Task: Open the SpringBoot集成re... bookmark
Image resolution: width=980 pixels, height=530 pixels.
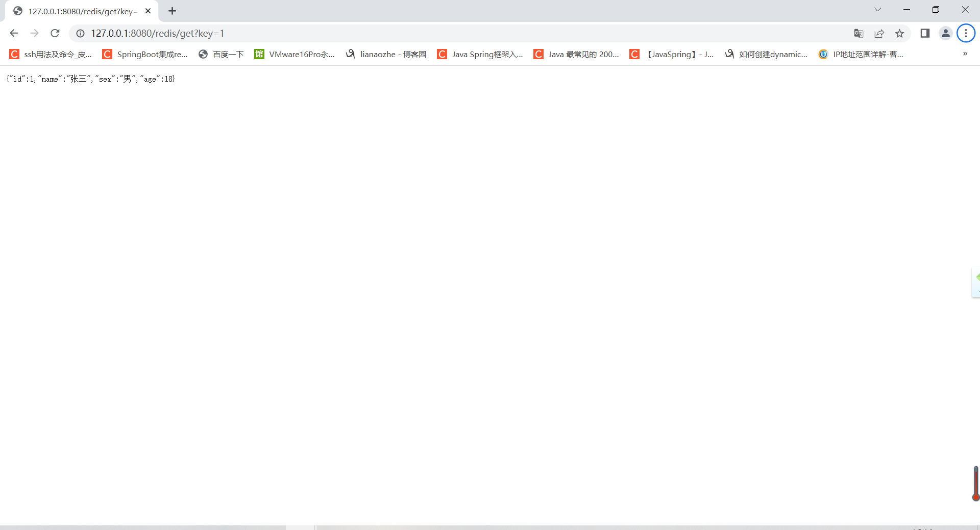Action: pyautogui.click(x=144, y=54)
